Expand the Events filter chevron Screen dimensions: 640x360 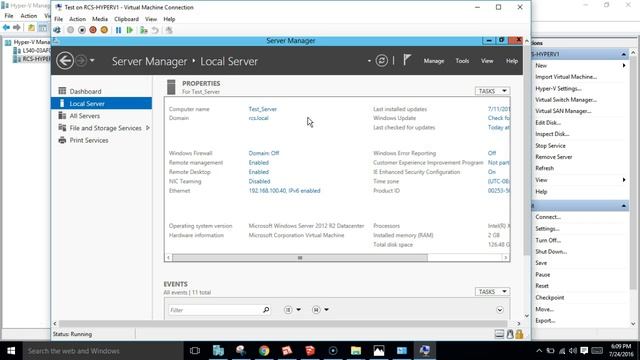point(500,310)
